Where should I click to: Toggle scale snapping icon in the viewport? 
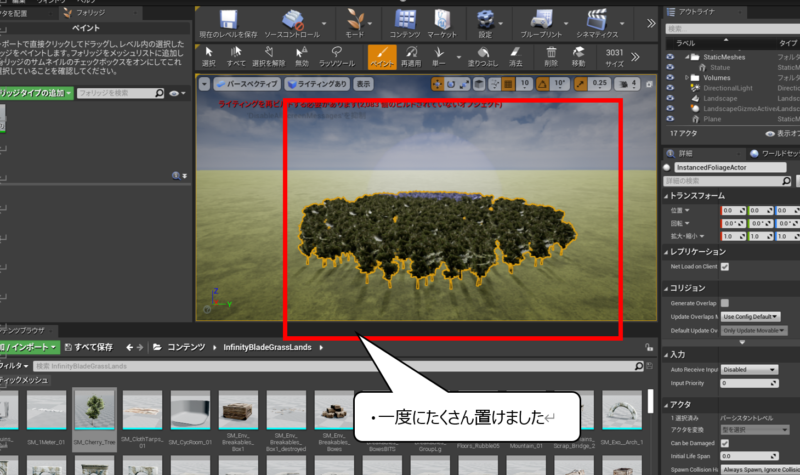581,84
